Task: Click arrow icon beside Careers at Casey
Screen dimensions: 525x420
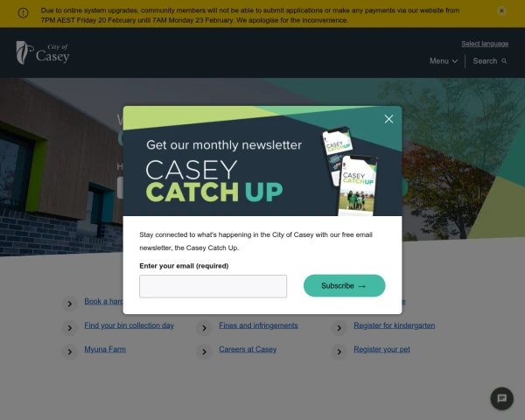Action: 204,352
